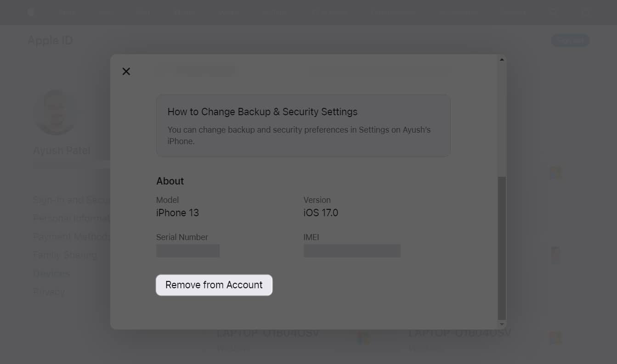
Task: Click Ayush Patel's profile picture
Action: 55,112
